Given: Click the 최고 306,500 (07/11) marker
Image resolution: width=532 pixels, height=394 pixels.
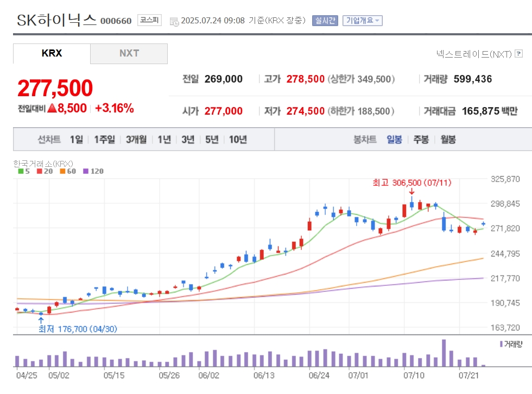Looking at the screenshot, I should point(412,183).
